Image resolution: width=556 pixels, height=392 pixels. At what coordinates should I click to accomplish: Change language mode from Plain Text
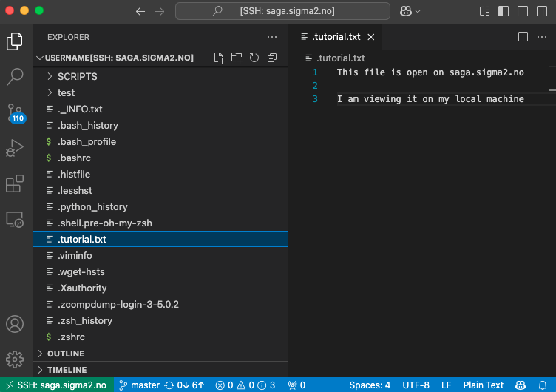(x=483, y=385)
